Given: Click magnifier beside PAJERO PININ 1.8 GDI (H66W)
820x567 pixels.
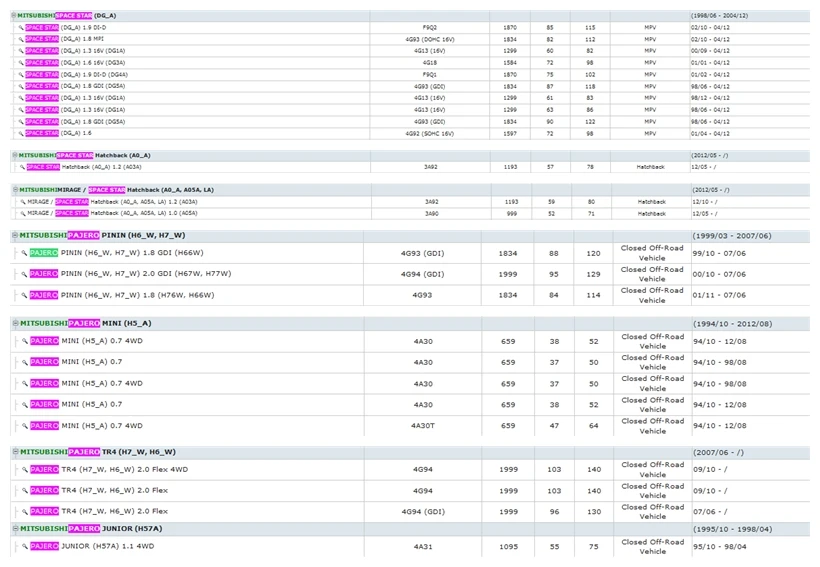Looking at the screenshot, I should [24, 253].
